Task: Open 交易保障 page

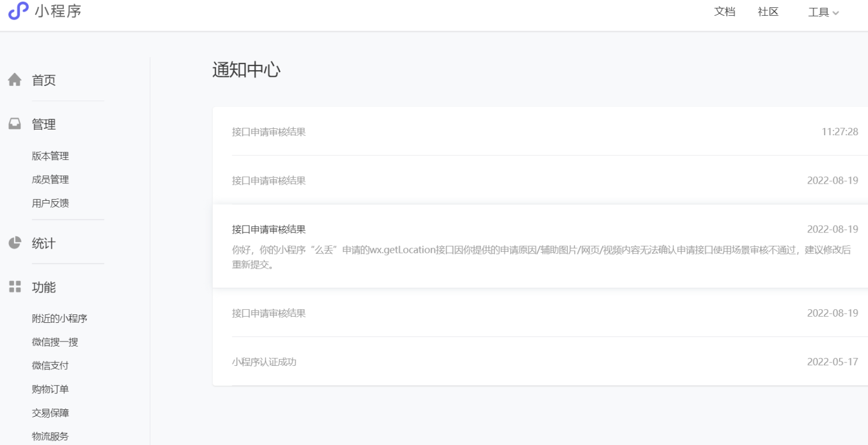Action: pos(50,413)
